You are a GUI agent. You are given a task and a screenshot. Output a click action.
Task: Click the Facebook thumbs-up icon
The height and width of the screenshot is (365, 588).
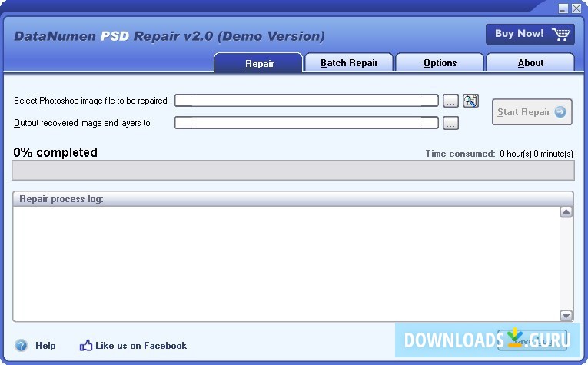tap(86, 345)
